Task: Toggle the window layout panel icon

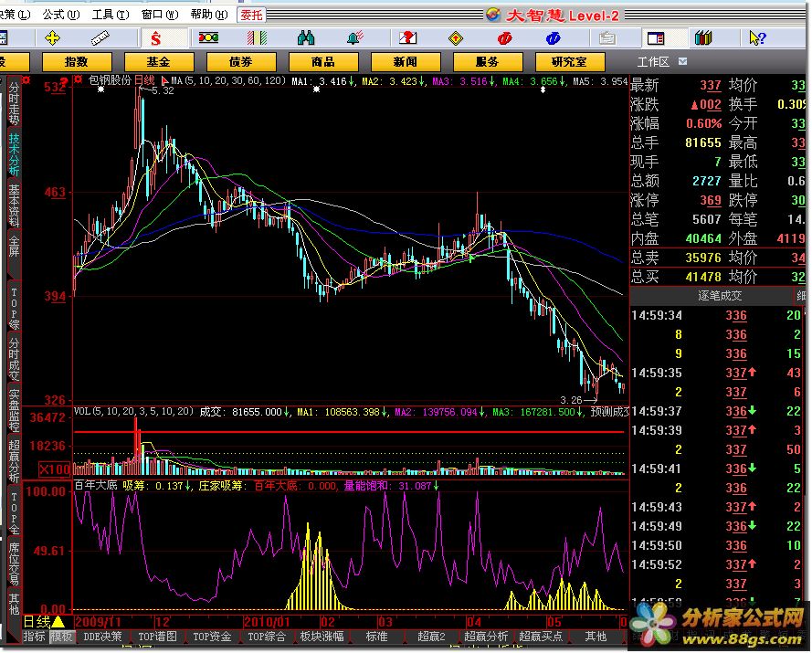Action: click(654, 37)
